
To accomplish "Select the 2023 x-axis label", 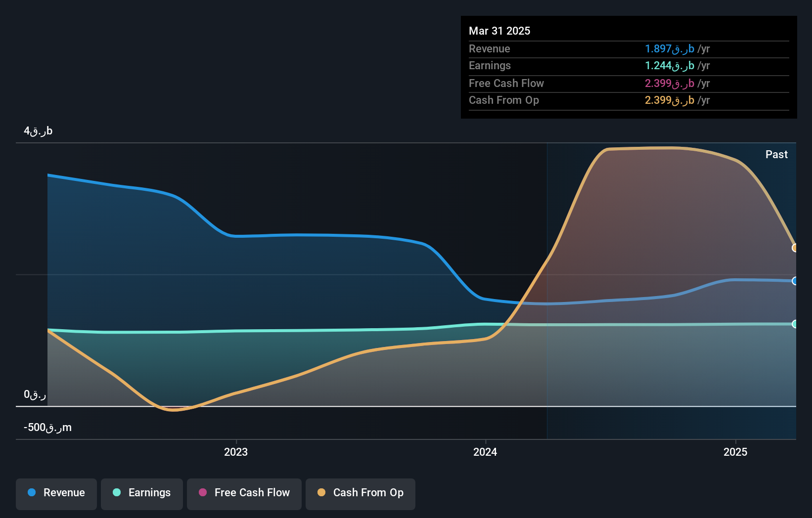I will click(x=236, y=452).
